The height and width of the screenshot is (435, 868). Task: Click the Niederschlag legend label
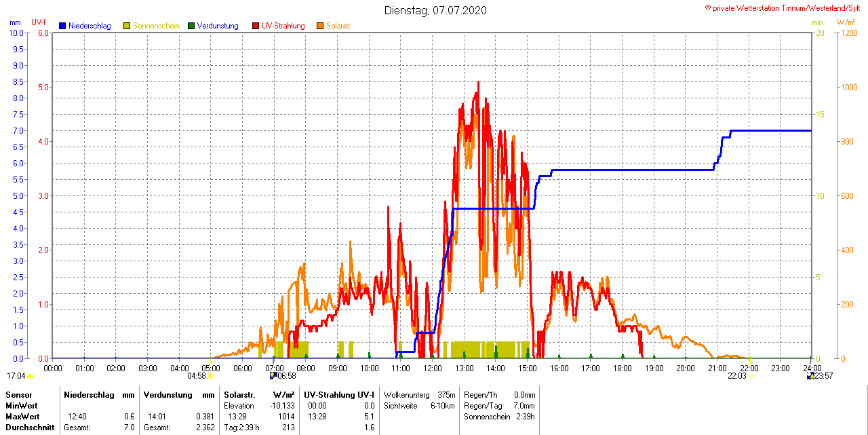point(90,26)
